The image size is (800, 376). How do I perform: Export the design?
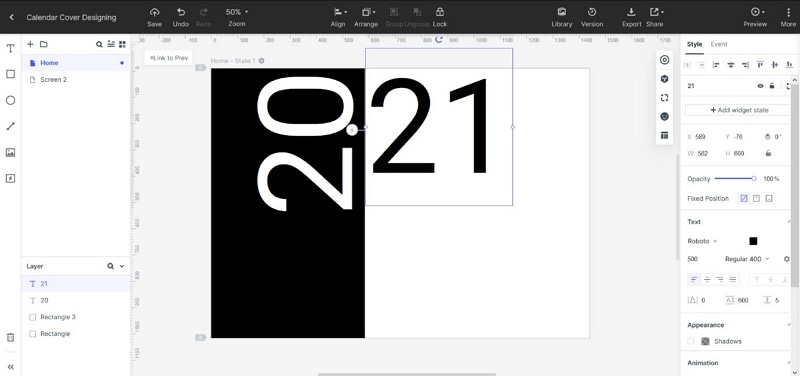[x=631, y=17]
